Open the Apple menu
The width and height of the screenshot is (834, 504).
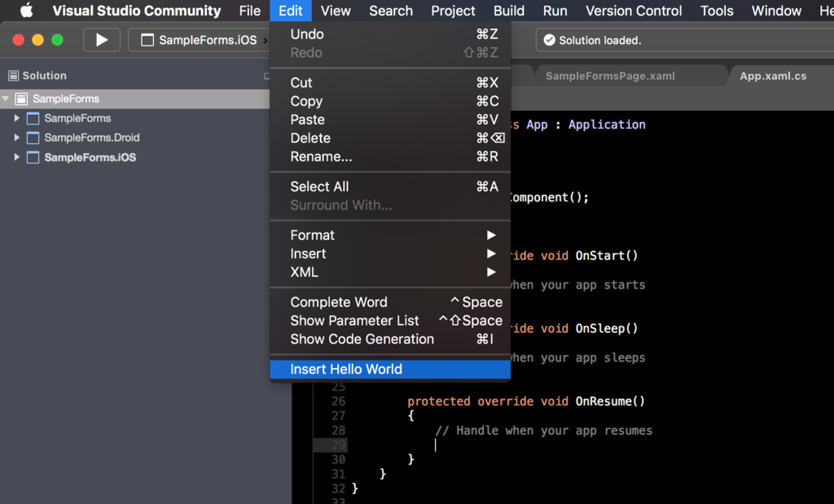coord(27,11)
